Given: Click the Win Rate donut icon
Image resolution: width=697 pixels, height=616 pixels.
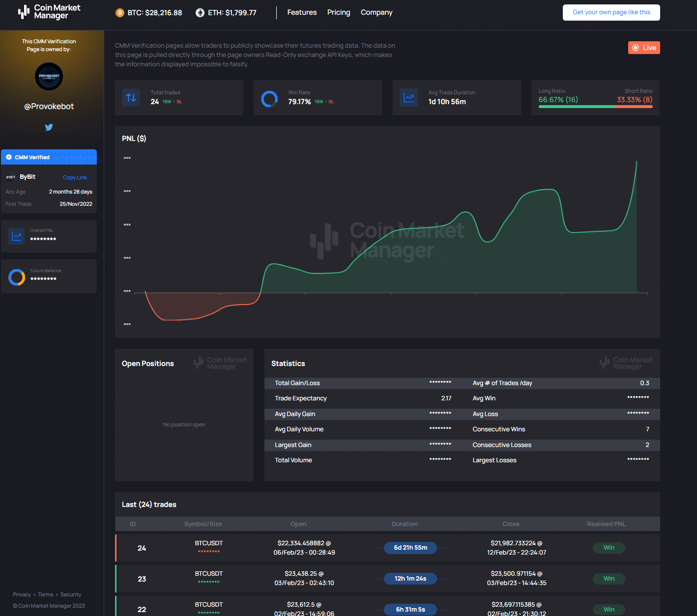Looking at the screenshot, I should (269, 99).
